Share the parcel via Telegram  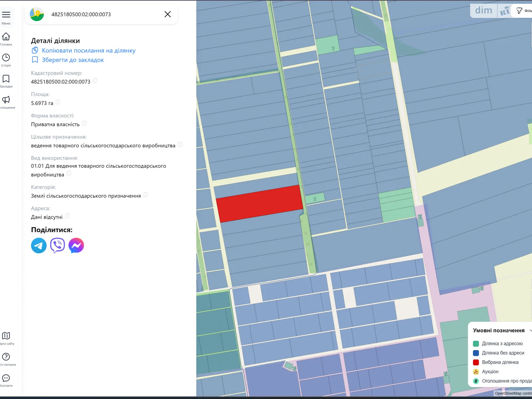tap(39, 245)
